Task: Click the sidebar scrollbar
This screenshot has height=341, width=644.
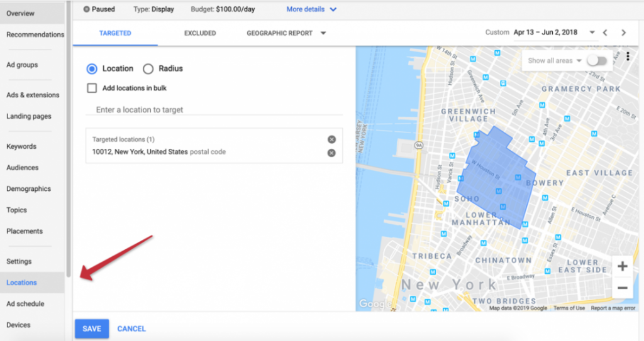Action: (69, 139)
